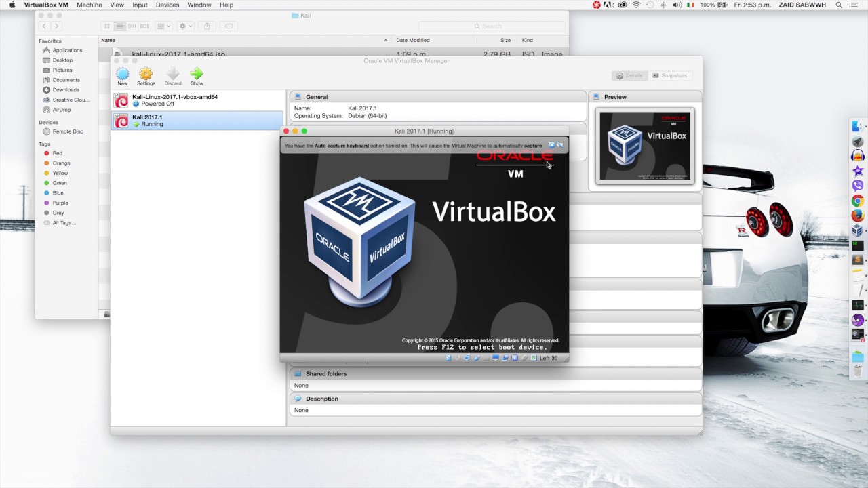Open VirtualBox Manager Settings gear icon

[146, 74]
